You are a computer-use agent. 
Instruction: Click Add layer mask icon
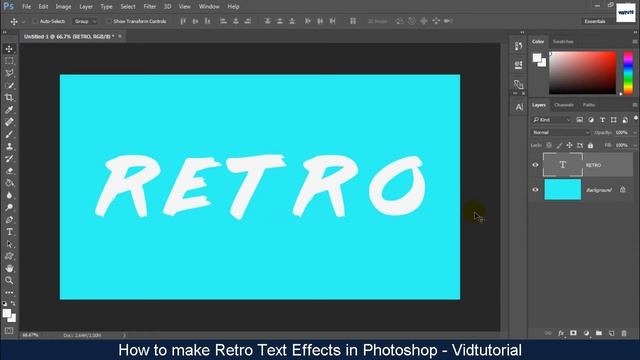pyautogui.click(x=573, y=333)
